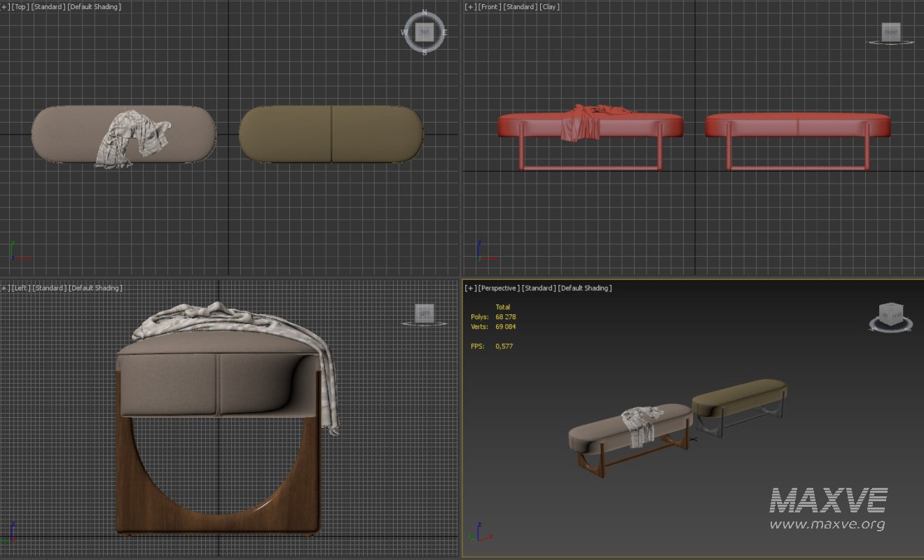Image resolution: width=924 pixels, height=560 pixels.
Task: Click the N compass direction on the ViewCube
Action: tap(424, 13)
